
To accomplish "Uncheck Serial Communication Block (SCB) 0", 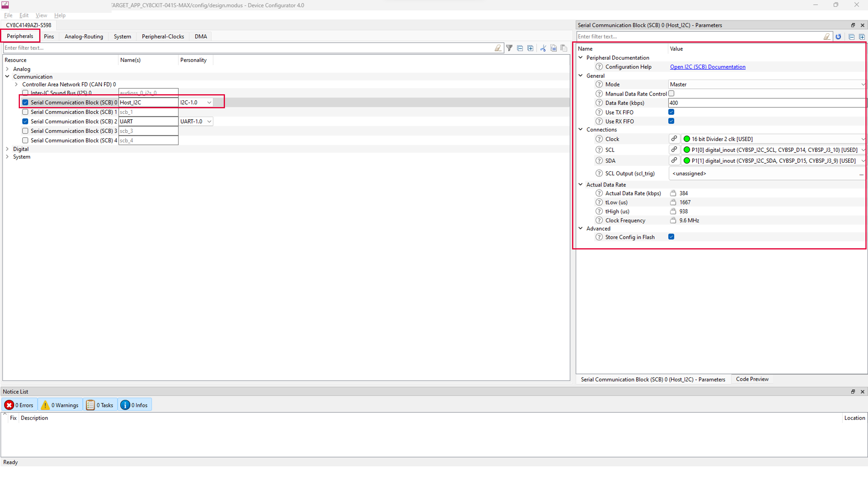I will [x=25, y=102].
